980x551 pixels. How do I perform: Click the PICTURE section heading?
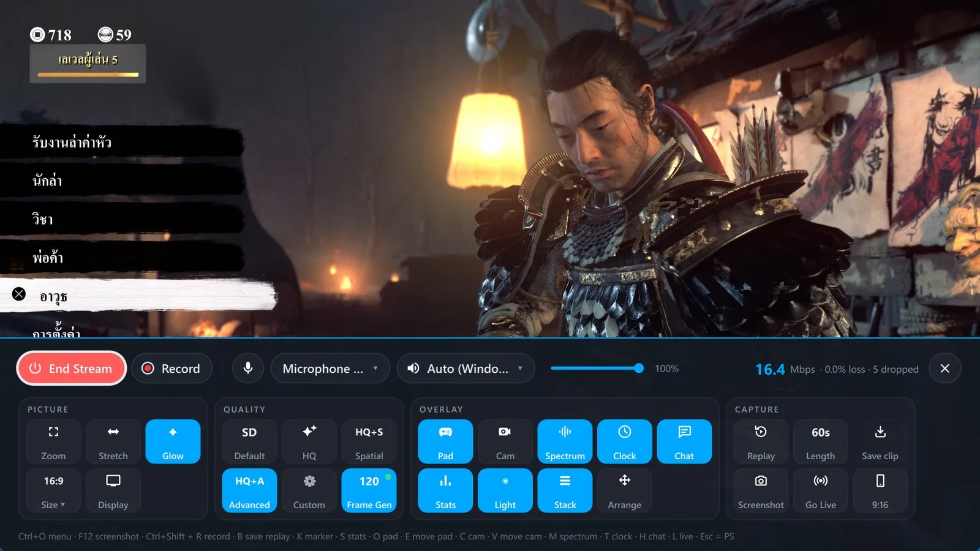point(48,409)
